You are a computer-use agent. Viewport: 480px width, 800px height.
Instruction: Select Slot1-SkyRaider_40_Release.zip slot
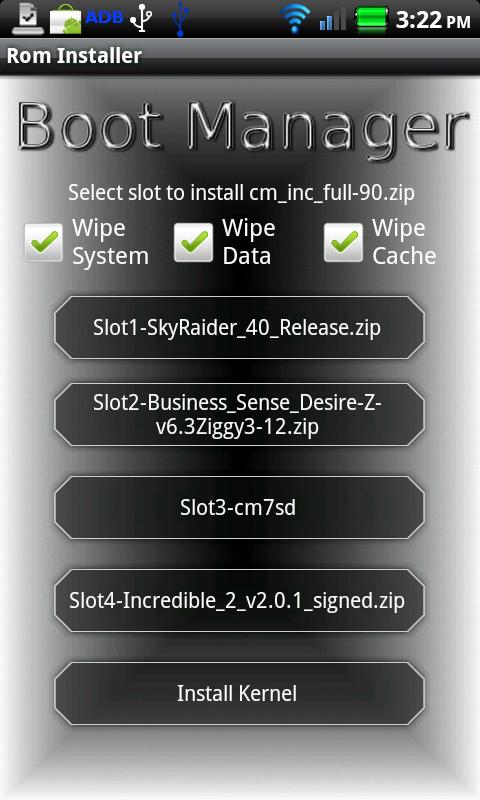point(239,328)
